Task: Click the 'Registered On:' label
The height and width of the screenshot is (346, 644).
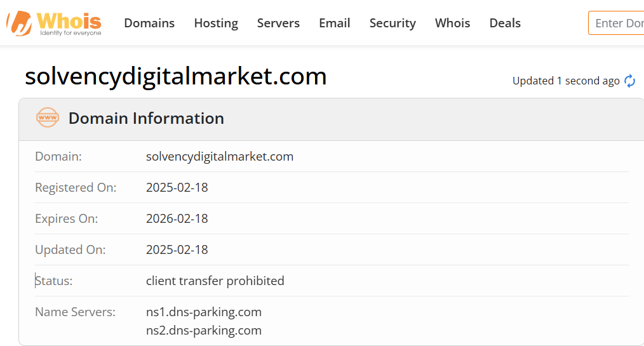Action: click(x=76, y=187)
